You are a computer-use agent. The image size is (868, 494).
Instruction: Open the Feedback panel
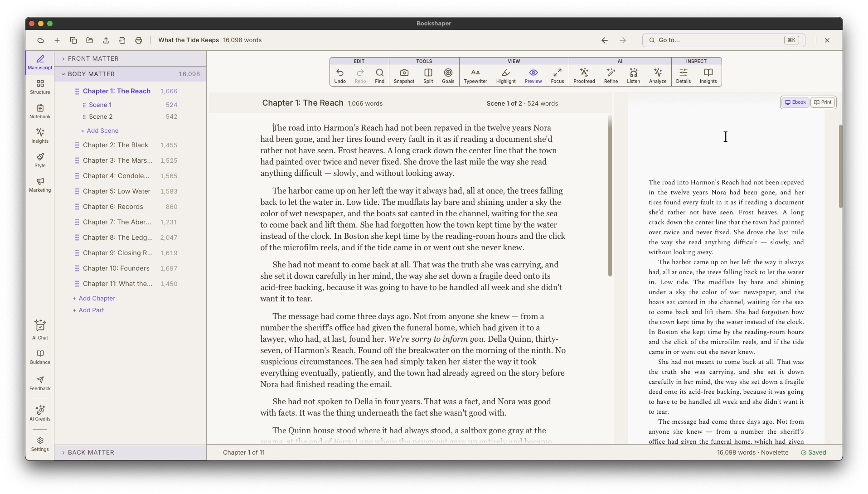point(40,383)
